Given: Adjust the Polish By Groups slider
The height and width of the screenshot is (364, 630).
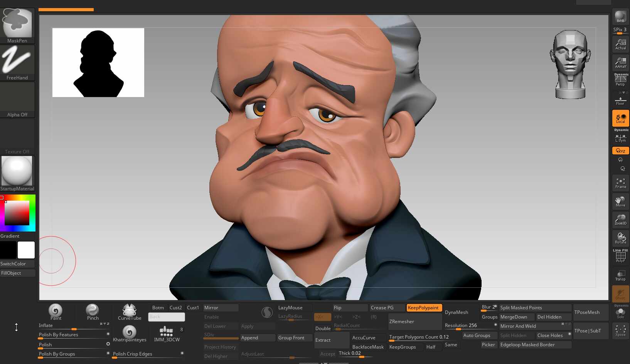Looking at the screenshot, I should point(74,354).
